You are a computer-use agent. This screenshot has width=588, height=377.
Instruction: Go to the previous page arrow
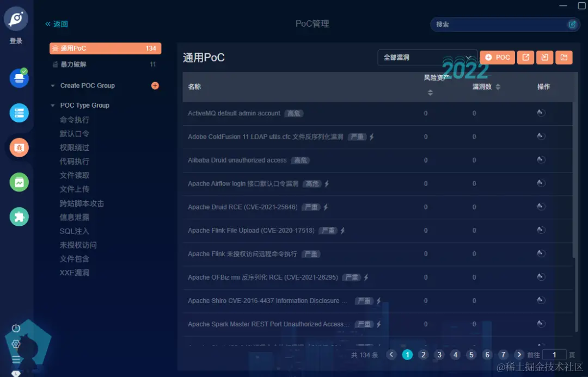click(x=391, y=355)
